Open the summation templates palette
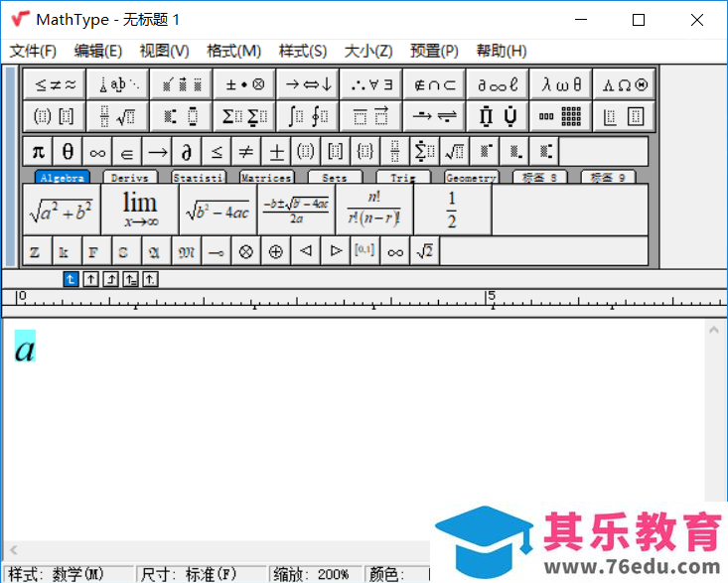This screenshot has height=583, width=728. [x=244, y=116]
